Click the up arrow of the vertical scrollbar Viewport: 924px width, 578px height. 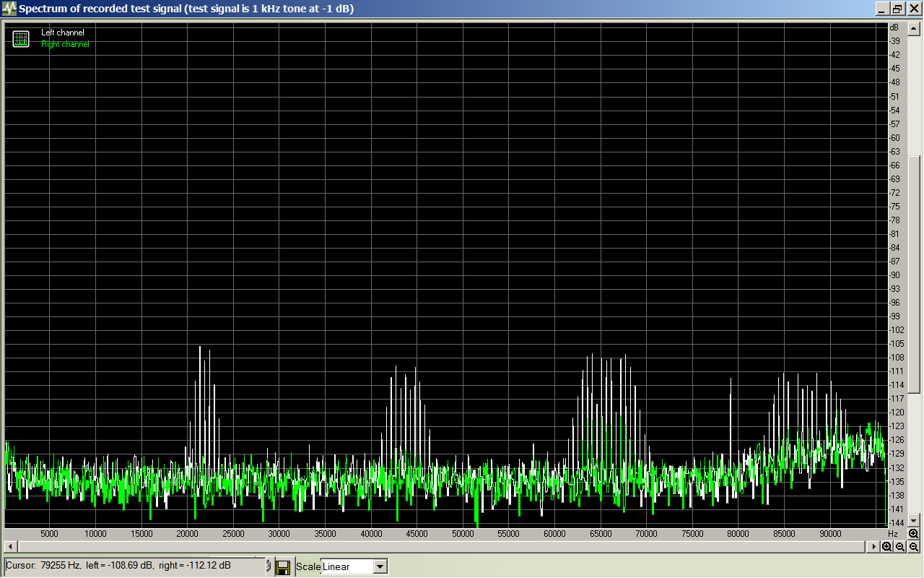pos(914,28)
